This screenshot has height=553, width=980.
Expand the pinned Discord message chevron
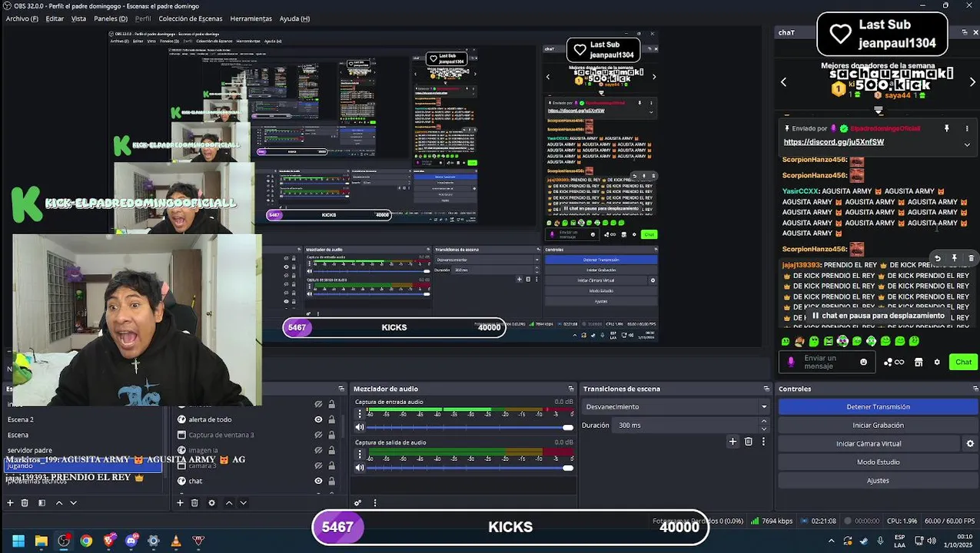[967, 144]
